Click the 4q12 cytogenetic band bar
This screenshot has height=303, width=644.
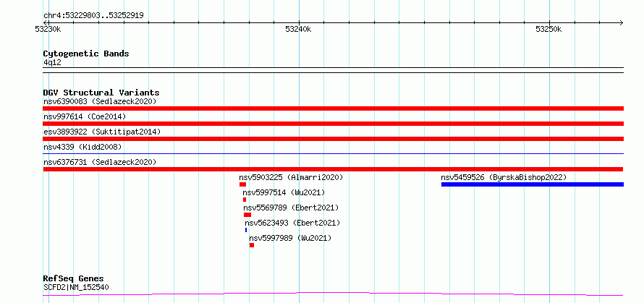tap(333, 70)
